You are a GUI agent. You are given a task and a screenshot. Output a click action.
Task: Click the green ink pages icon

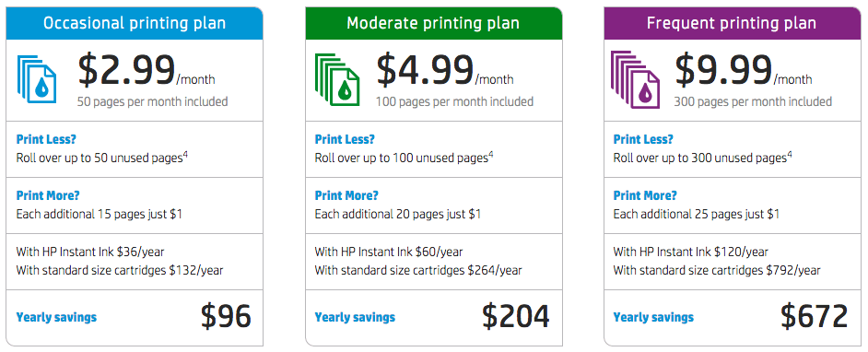coord(336,79)
